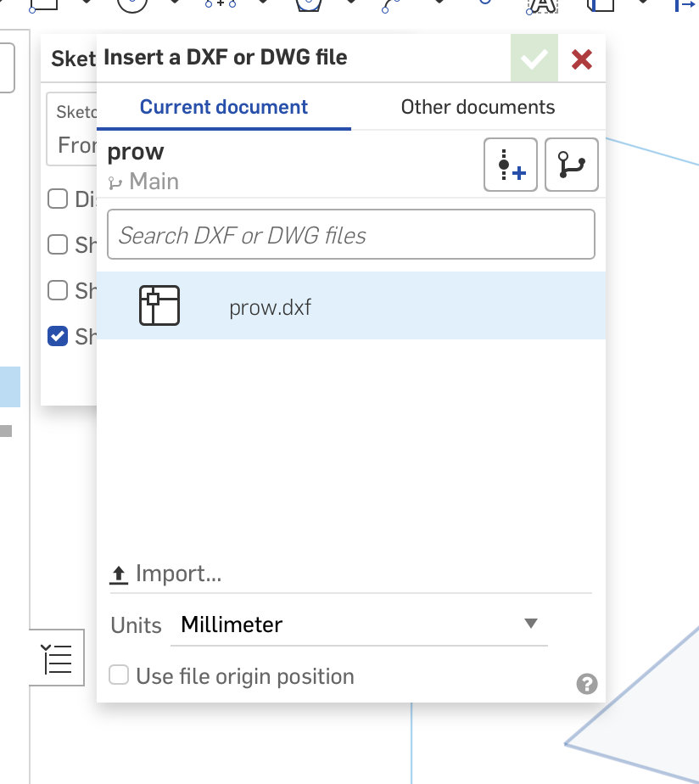
Task: Click the Import... link
Action: pos(167,574)
